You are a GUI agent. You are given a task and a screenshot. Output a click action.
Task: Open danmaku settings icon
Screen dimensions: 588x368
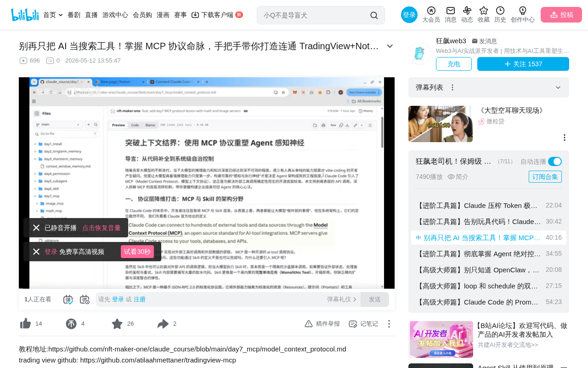[x=85, y=299]
